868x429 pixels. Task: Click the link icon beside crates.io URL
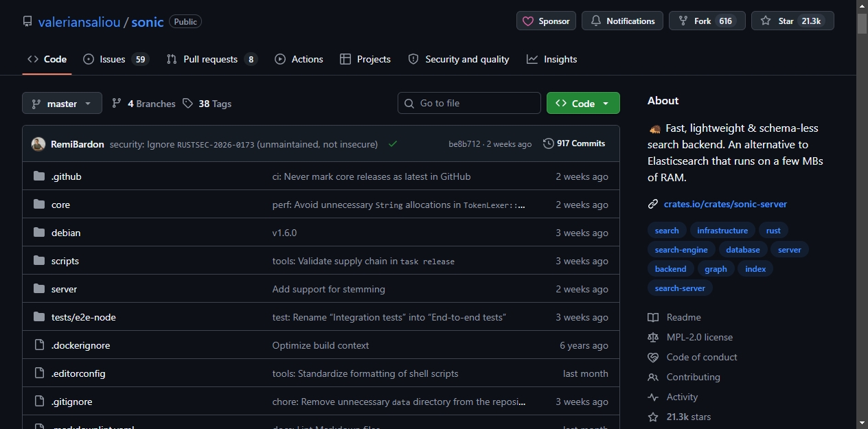653,204
